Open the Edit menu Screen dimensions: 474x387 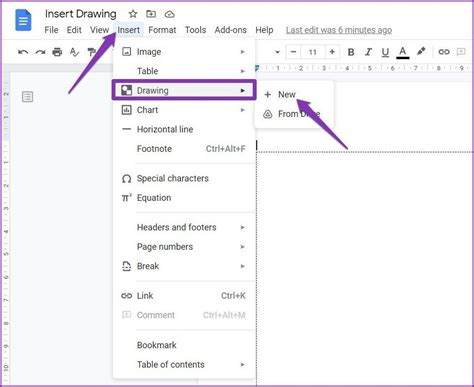click(x=74, y=30)
